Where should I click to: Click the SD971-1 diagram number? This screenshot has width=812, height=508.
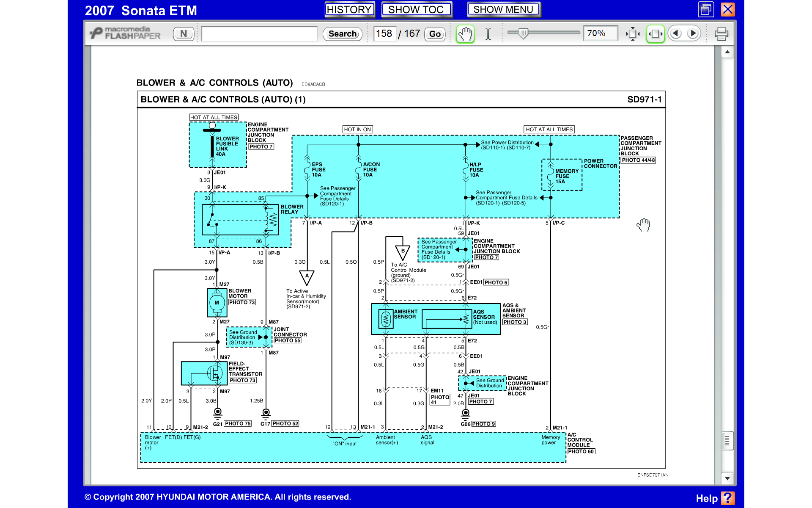(644, 99)
